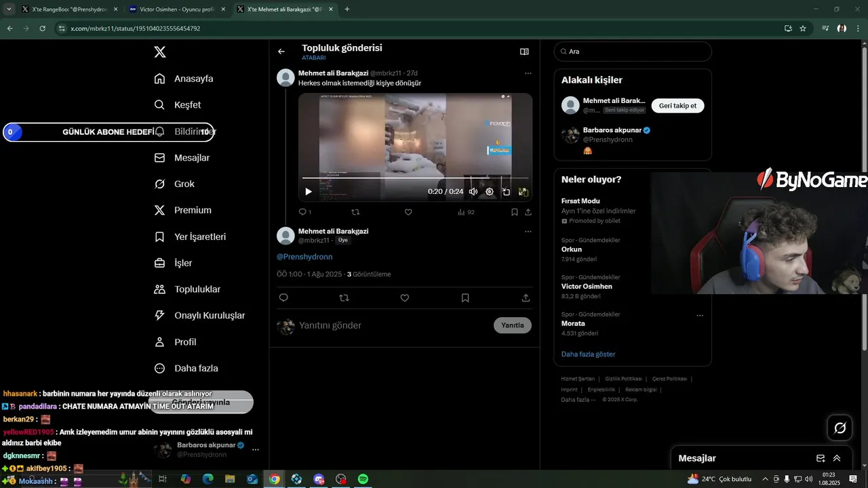Share the original video post

click(x=528, y=212)
